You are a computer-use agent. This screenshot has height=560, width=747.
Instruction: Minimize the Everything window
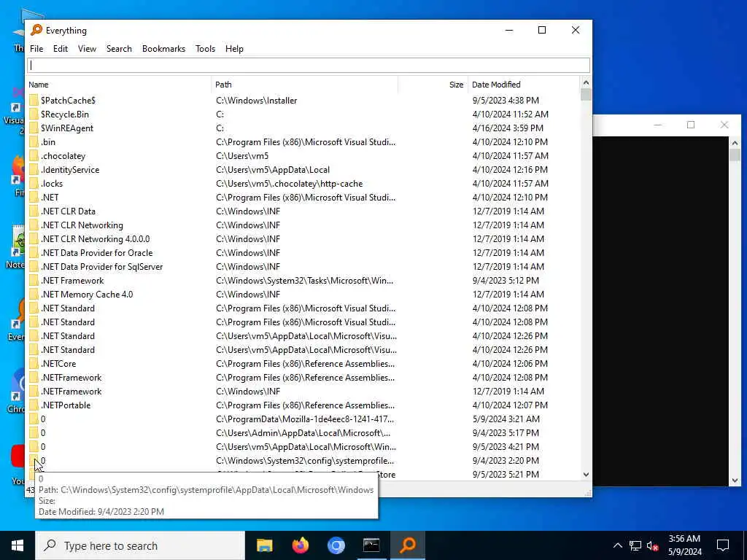508,30
